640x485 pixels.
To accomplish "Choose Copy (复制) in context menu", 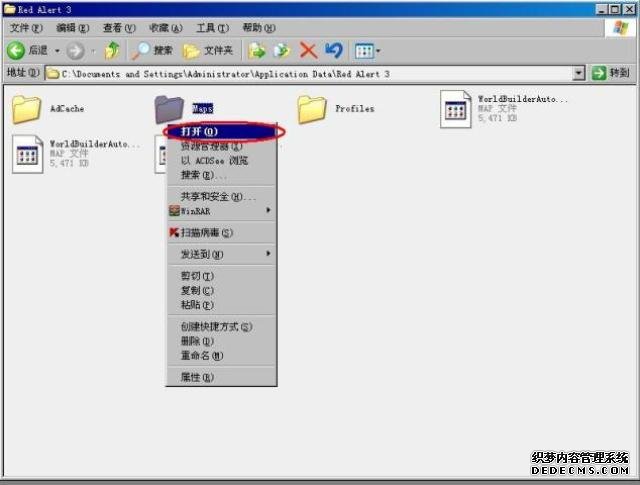I will pyautogui.click(x=222, y=290).
